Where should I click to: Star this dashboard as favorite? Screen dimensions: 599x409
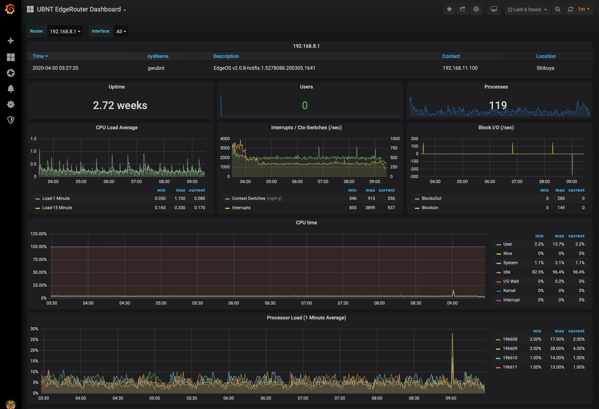(x=449, y=9)
